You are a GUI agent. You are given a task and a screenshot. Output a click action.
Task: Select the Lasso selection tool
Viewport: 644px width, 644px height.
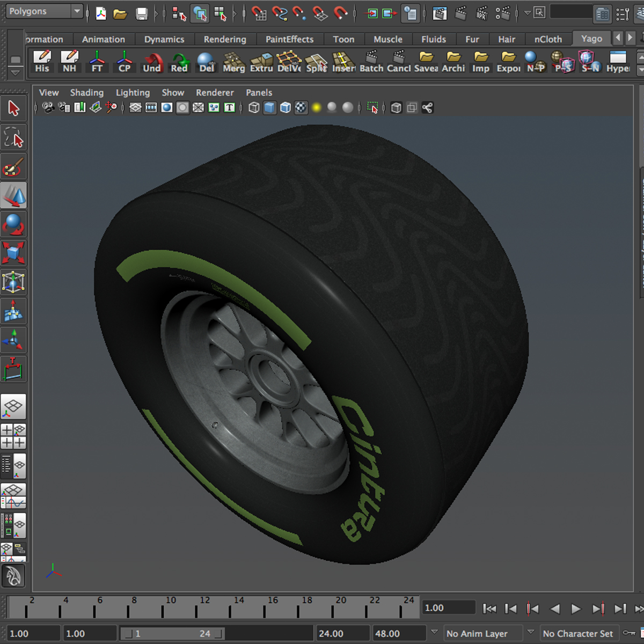point(13,138)
